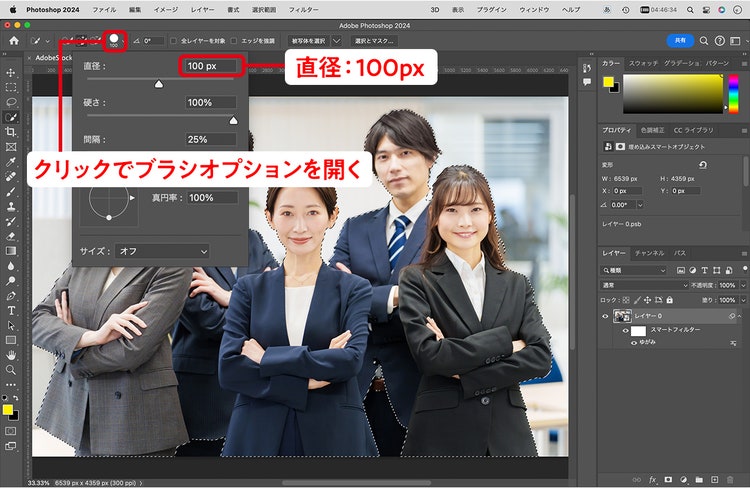750x488 pixels.
Task: Select the Move tool
Action: (11, 73)
